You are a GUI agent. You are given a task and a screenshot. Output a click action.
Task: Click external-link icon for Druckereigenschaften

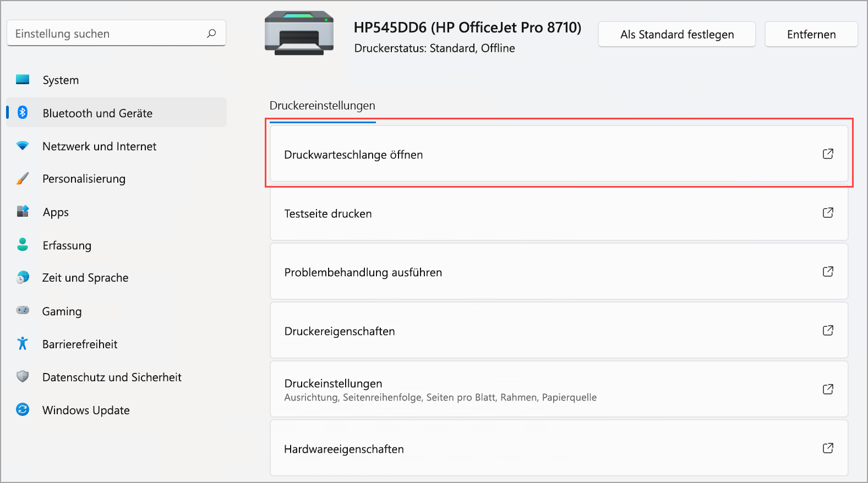coord(828,331)
